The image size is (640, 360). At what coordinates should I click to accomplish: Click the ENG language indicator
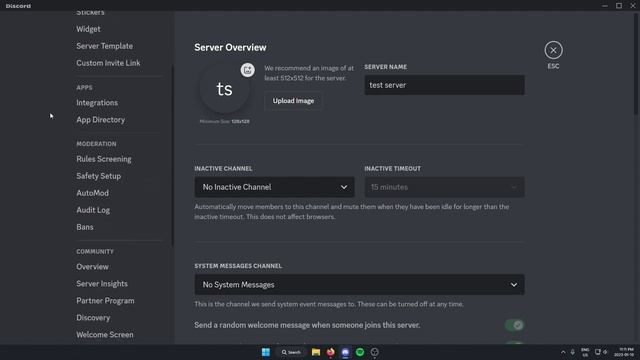pyautogui.click(x=585, y=352)
